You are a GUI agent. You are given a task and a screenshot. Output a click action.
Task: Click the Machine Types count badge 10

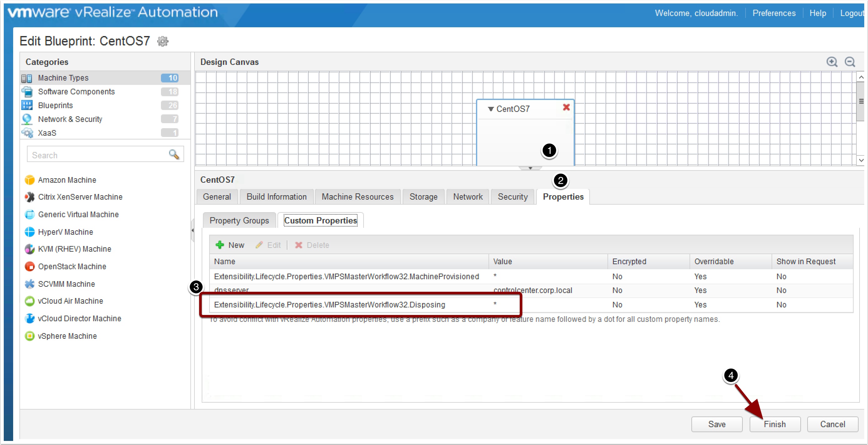170,78
